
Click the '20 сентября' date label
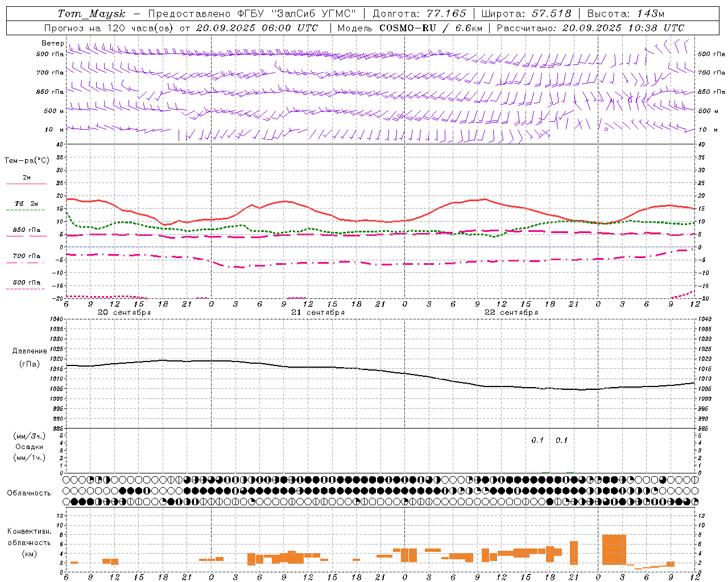coord(125,313)
